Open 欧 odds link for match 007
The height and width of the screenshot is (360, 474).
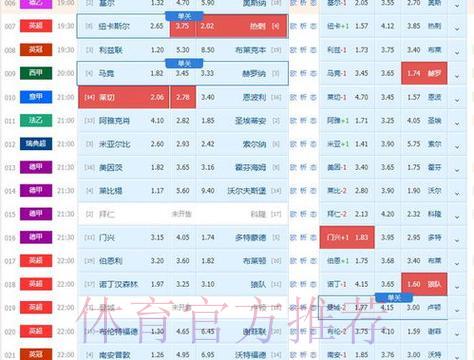(x=293, y=26)
